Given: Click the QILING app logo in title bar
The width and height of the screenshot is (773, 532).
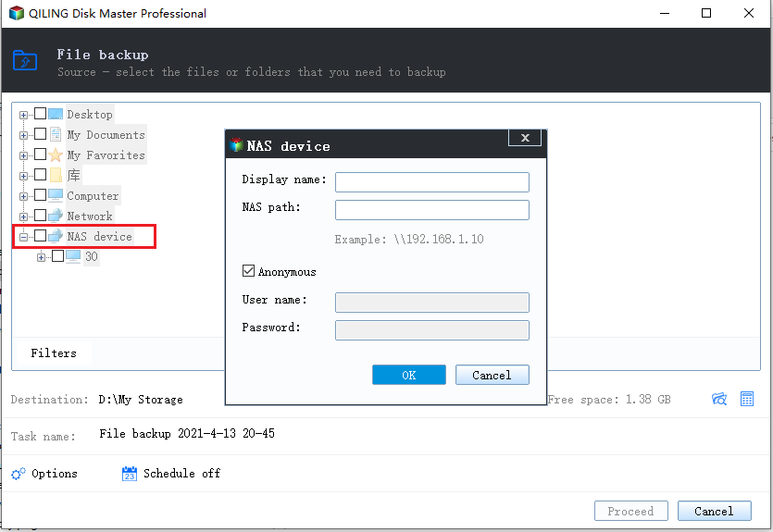Looking at the screenshot, I should tap(17, 13).
